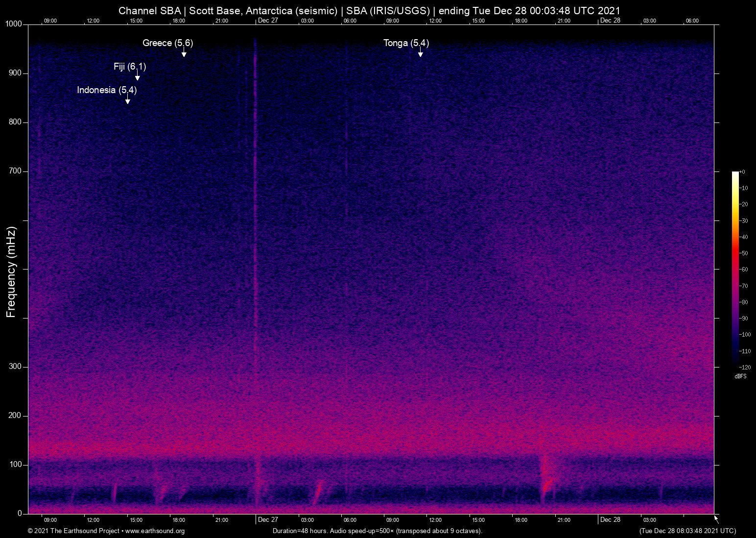The image size is (756, 538).
Task: Select the Tonga (5.4) earthquake arrow
Action: point(420,54)
